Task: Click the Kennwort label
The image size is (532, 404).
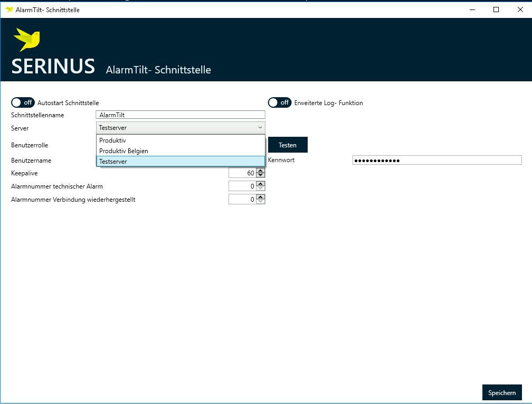Action: click(281, 160)
